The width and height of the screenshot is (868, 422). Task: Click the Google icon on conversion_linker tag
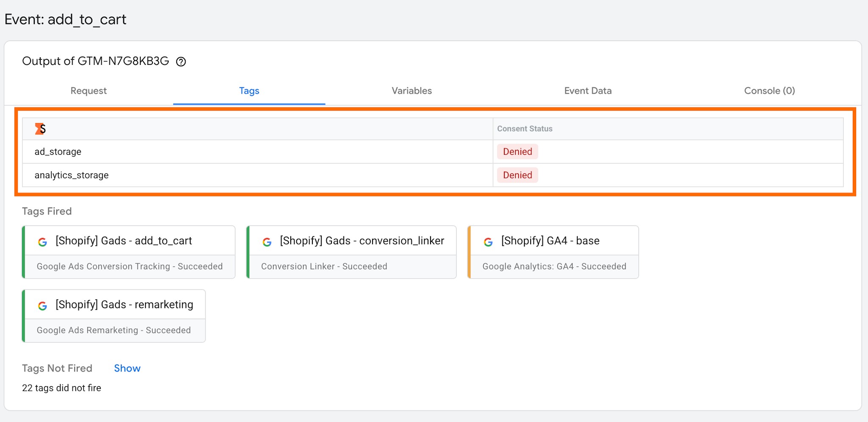click(x=267, y=242)
